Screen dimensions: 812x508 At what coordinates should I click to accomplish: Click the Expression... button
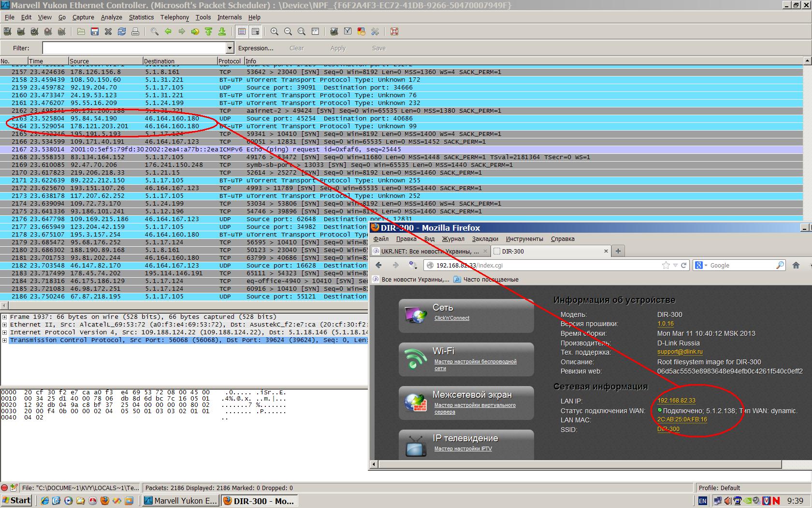pos(256,48)
